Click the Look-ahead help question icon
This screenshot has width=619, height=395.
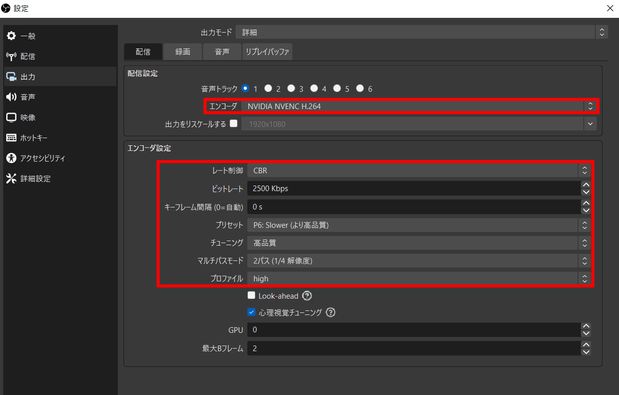point(307,296)
